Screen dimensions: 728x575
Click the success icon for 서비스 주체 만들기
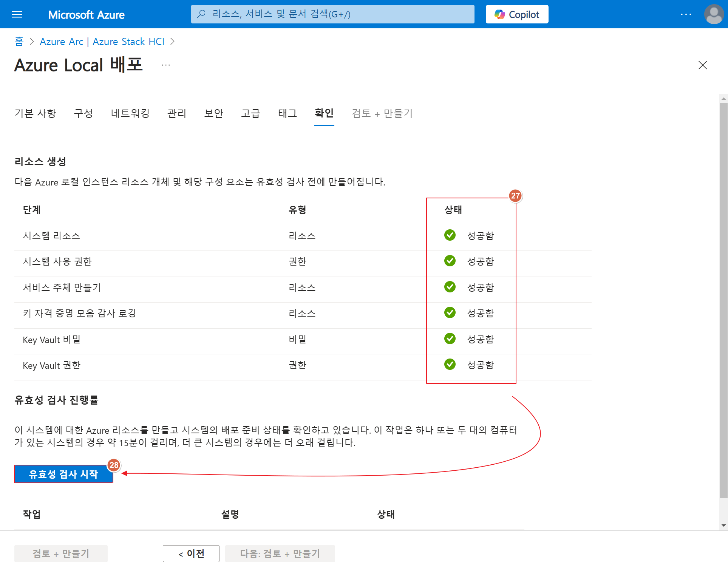pyautogui.click(x=450, y=287)
